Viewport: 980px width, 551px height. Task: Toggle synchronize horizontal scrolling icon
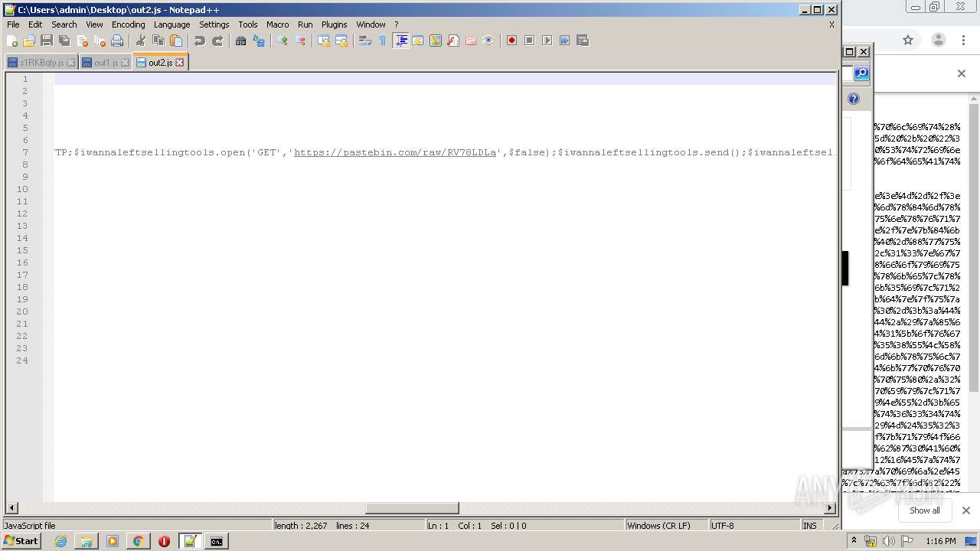[x=341, y=41]
